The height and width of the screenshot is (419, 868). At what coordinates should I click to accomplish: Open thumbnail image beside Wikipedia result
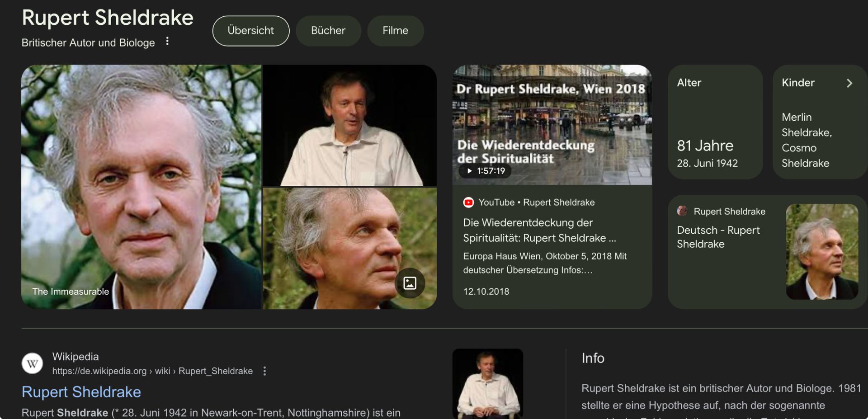487,383
